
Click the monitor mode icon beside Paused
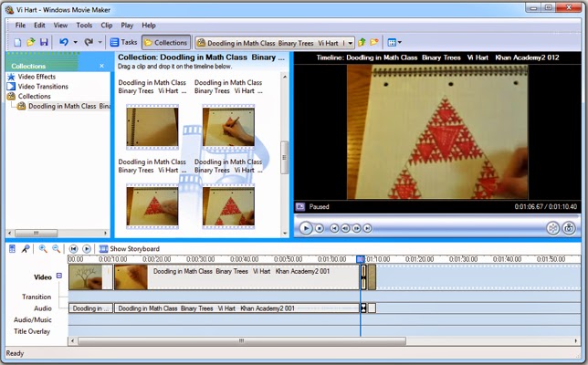tap(300, 206)
